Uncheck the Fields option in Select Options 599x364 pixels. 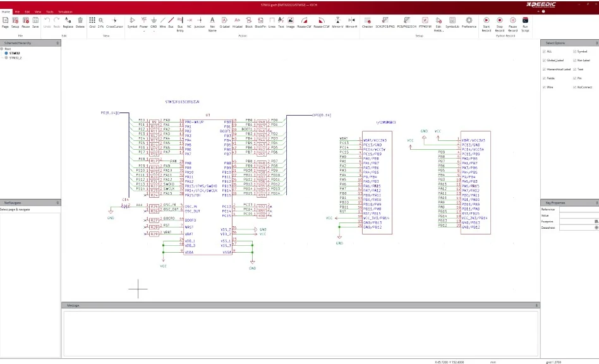[x=544, y=78]
